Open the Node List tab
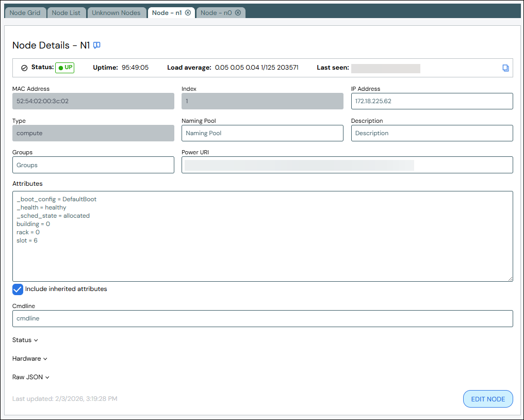Screen dimensions: 524x420 (66, 13)
